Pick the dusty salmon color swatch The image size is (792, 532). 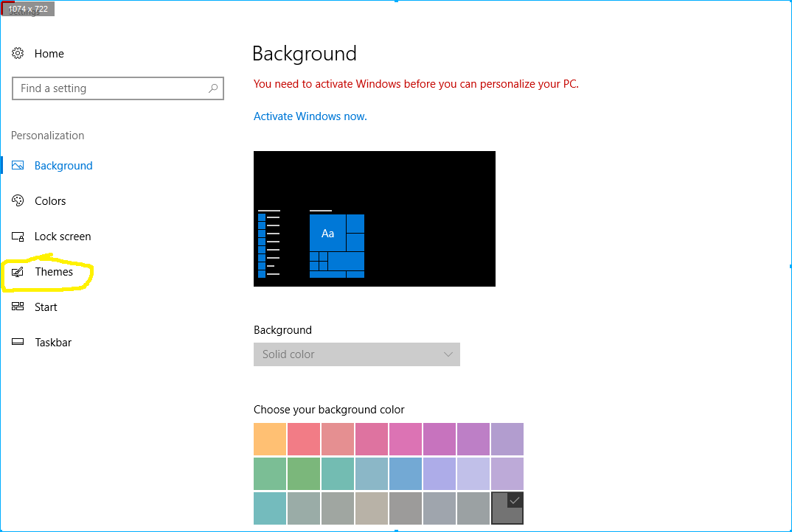pyautogui.click(x=338, y=439)
